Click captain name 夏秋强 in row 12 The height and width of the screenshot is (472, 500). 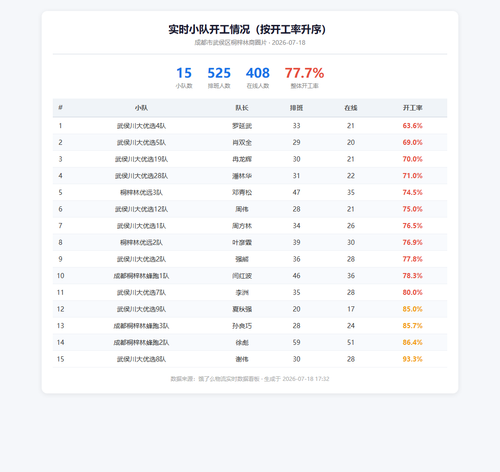(242, 309)
